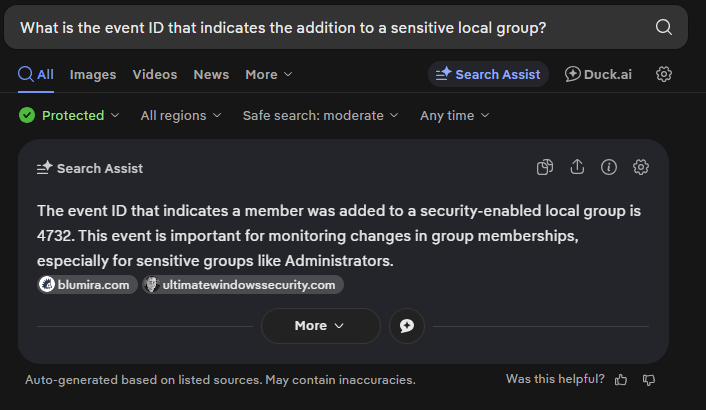Toggle the Search Assist button

tap(488, 74)
